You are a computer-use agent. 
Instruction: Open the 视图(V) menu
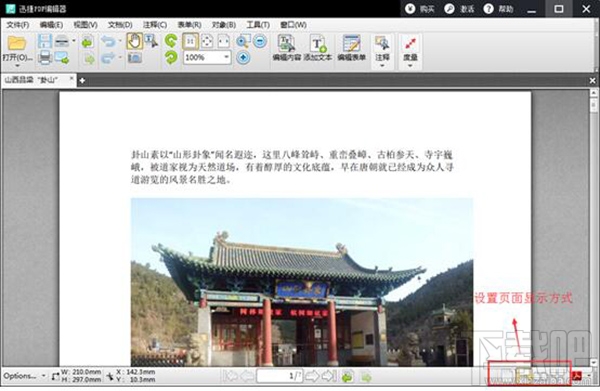tap(85, 25)
